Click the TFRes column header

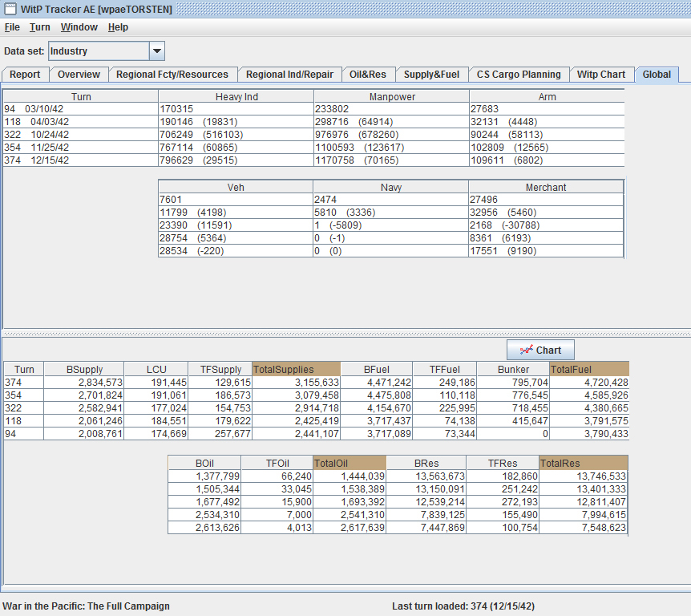click(x=503, y=464)
